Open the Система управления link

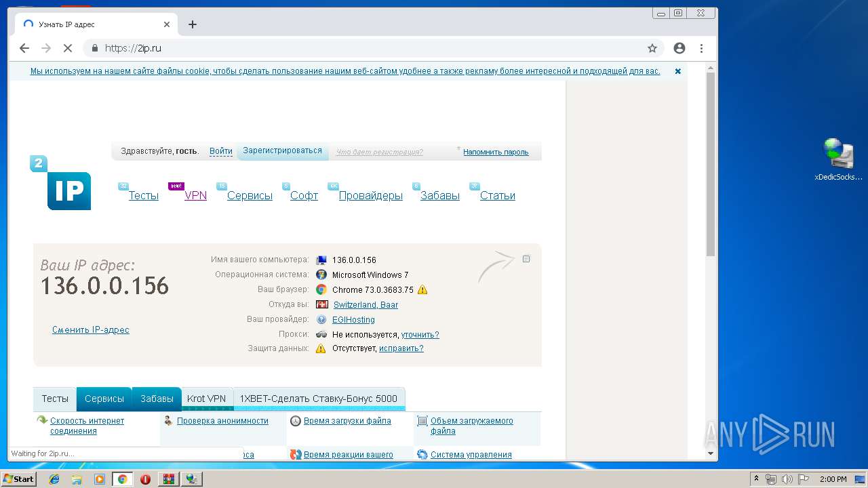coord(471,455)
